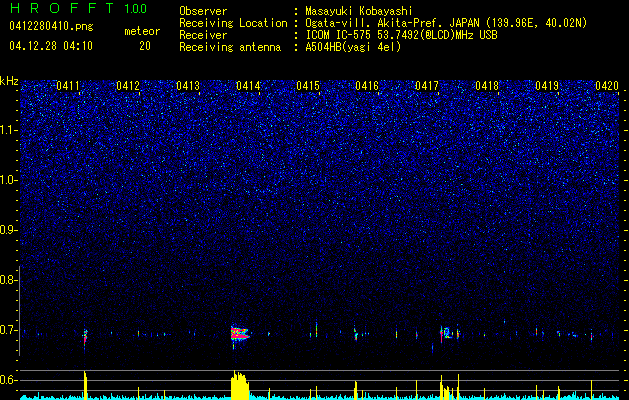Click the Observer field label
The height and width of the screenshot is (400, 629).
(x=203, y=11)
